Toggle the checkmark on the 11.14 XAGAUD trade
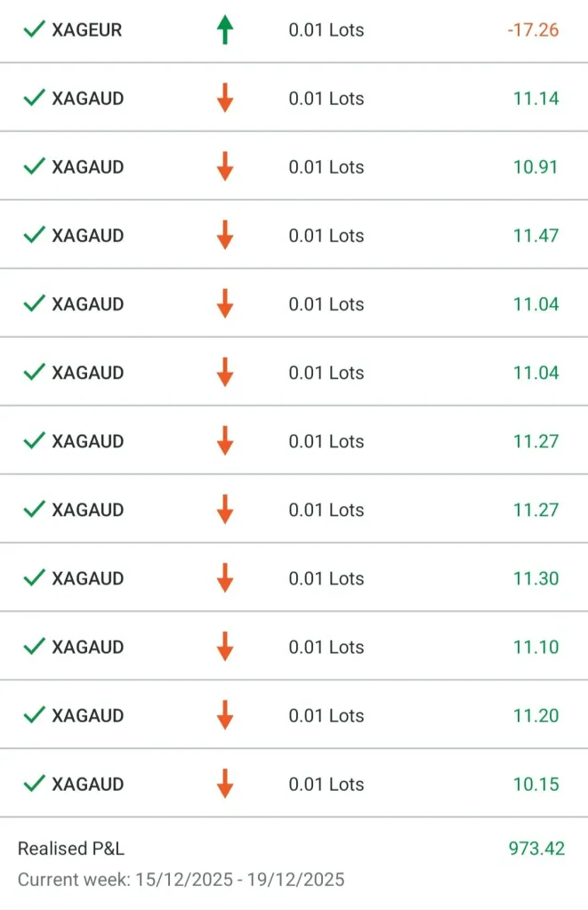 pyautogui.click(x=34, y=98)
